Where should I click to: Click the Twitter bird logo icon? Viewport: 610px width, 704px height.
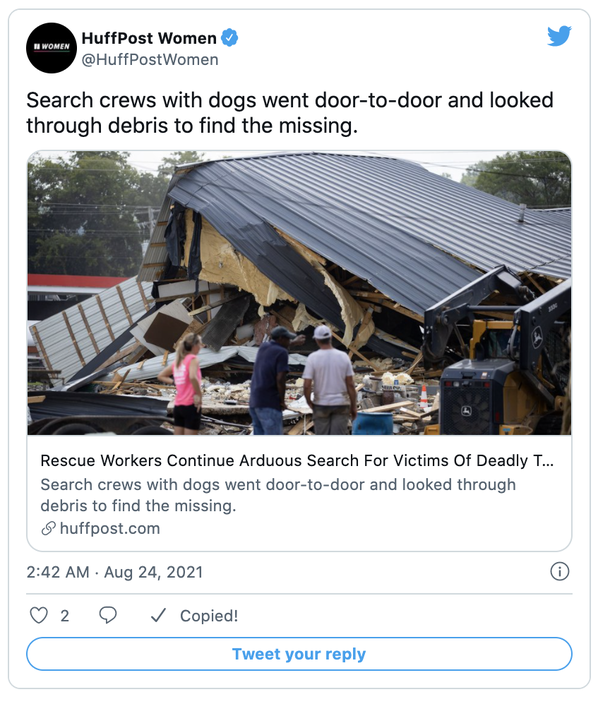pos(559,36)
